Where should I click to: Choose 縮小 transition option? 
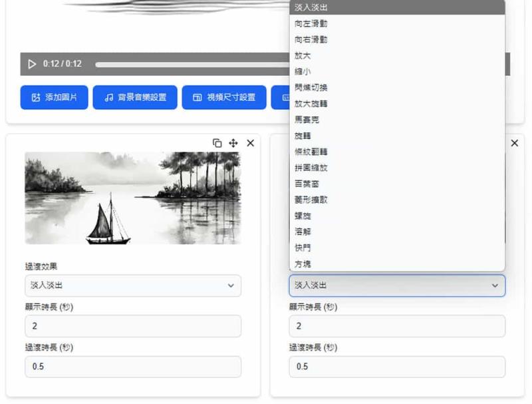(397, 71)
